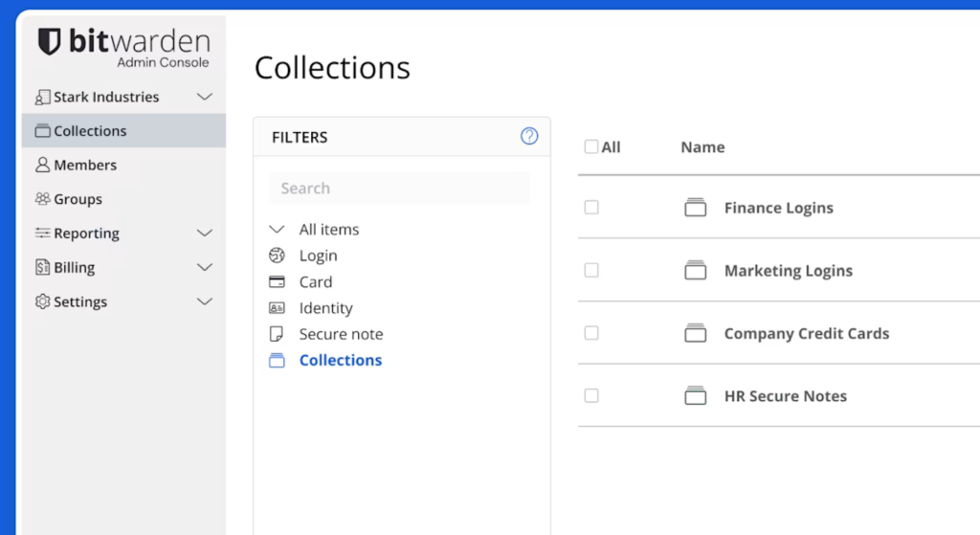Check the All select-all checkbox
The width and height of the screenshot is (980, 535).
click(591, 146)
